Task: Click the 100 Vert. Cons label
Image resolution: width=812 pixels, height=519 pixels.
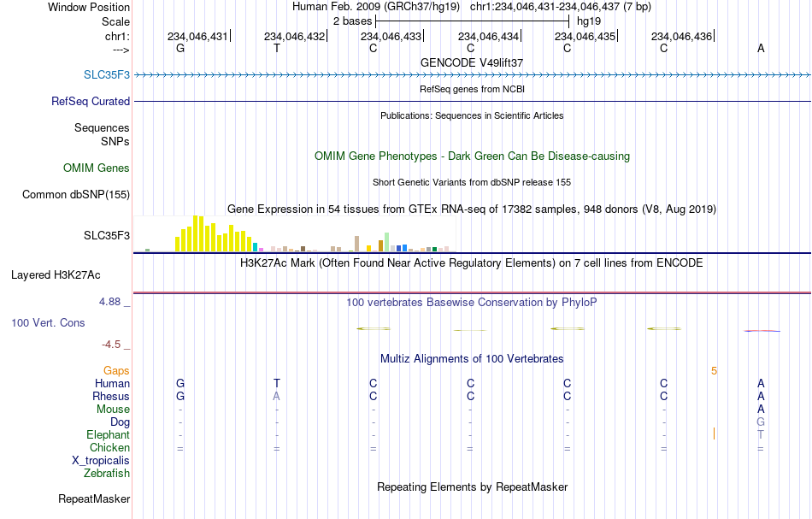Action: [48, 322]
